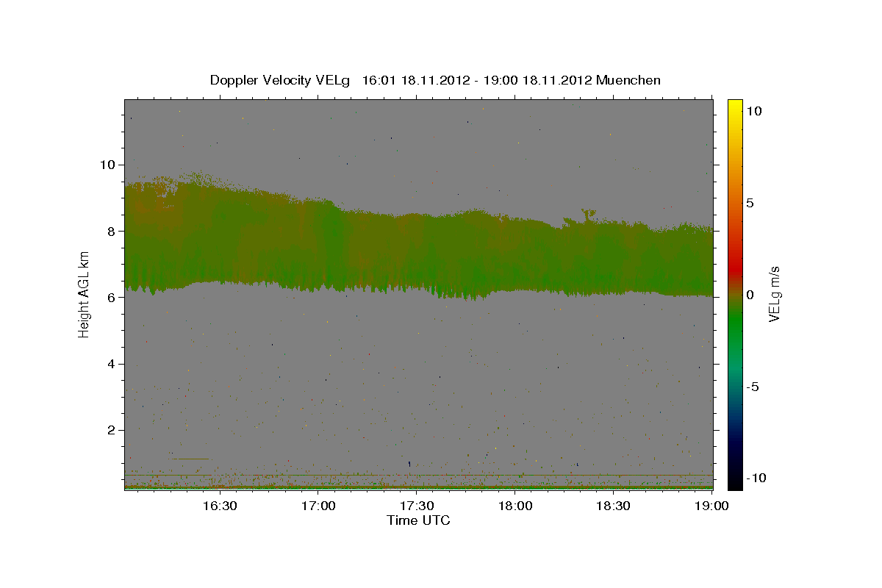Click the 17:00 time tick label
882x588 pixels.
tap(318, 506)
